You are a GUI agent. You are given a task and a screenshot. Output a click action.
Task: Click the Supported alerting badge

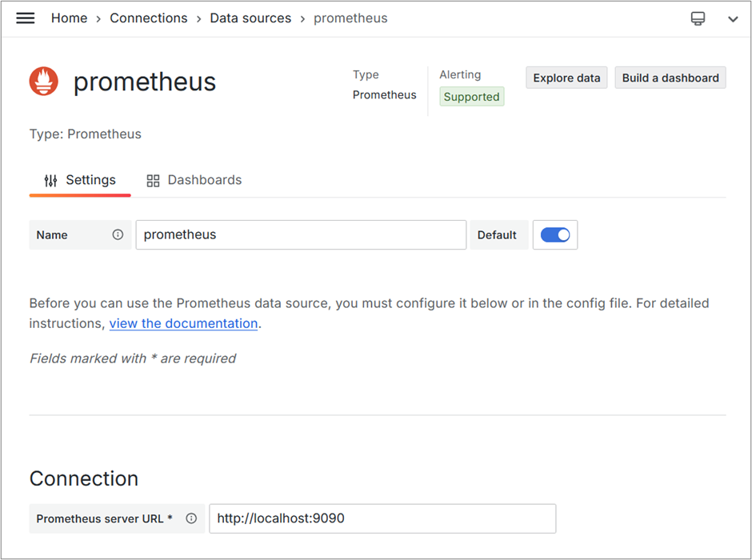coord(471,96)
